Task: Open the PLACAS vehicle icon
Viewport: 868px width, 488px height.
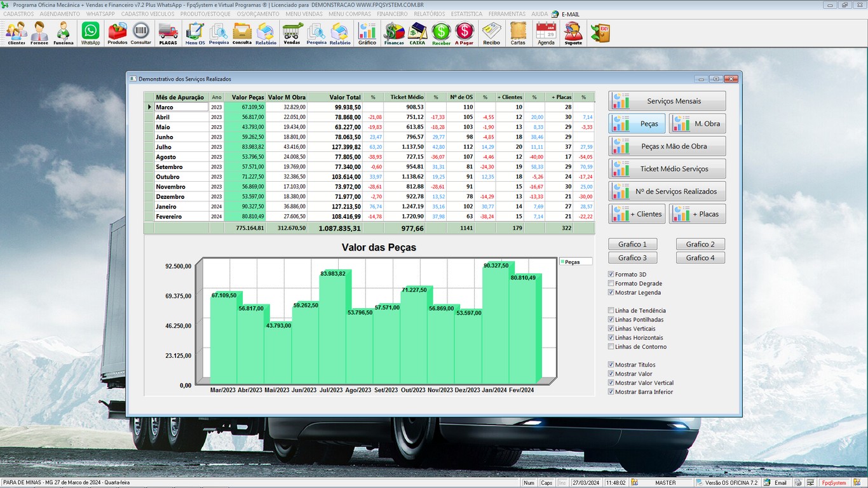Action: (x=168, y=33)
